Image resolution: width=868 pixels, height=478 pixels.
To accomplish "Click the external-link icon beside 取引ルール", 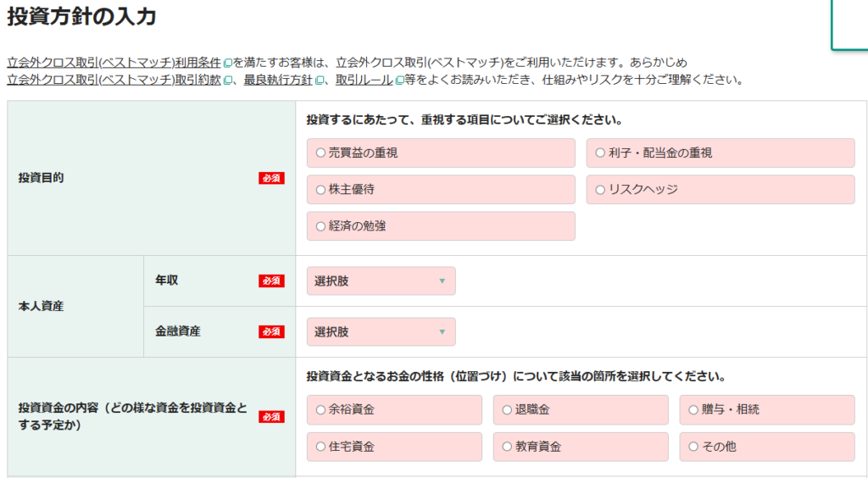I will point(398,81).
